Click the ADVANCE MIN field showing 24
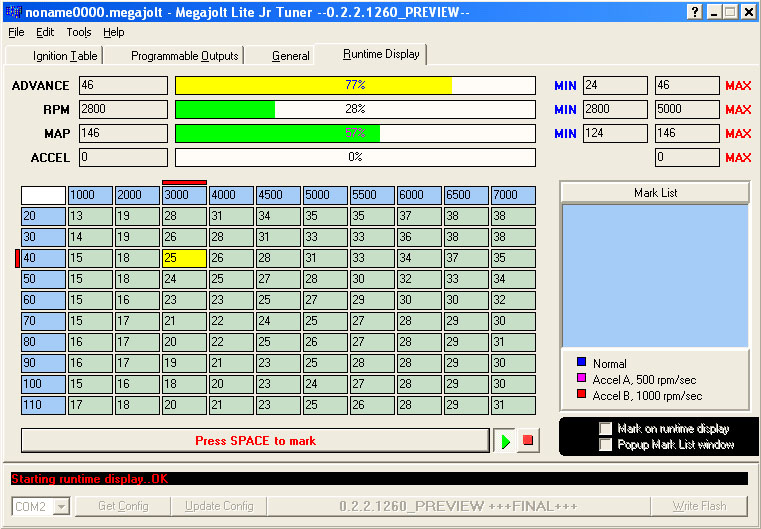The width and height of the screenshot is (761, 529). (x=615, y=85)
